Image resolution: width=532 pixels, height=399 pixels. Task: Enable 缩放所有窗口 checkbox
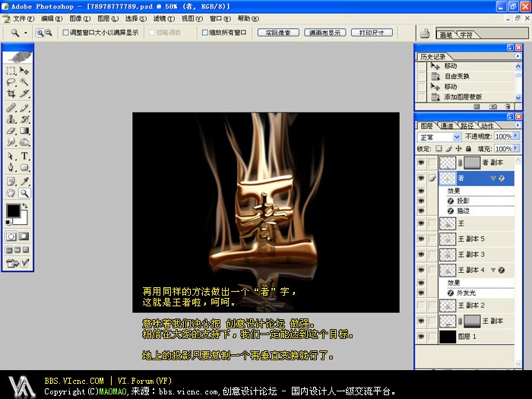point(205,33)
